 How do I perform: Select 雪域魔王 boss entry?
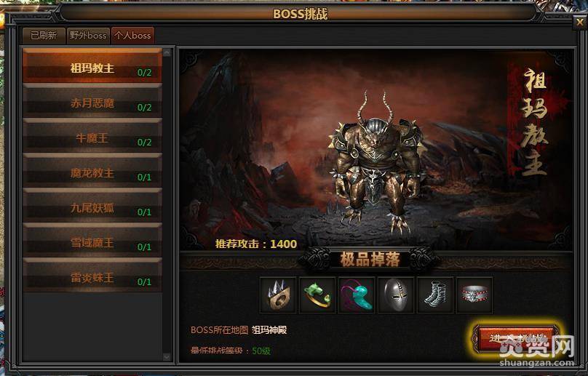[92, 239]
